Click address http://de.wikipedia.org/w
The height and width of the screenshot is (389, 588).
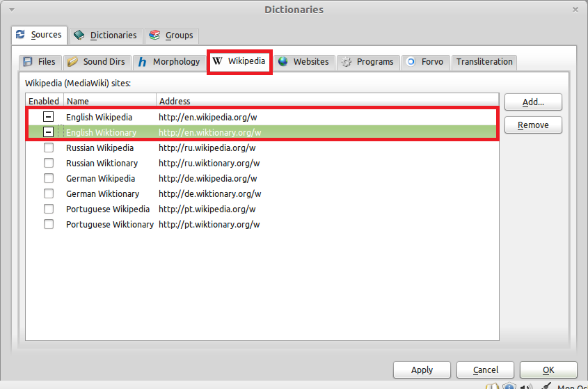[x=208, y=179]
